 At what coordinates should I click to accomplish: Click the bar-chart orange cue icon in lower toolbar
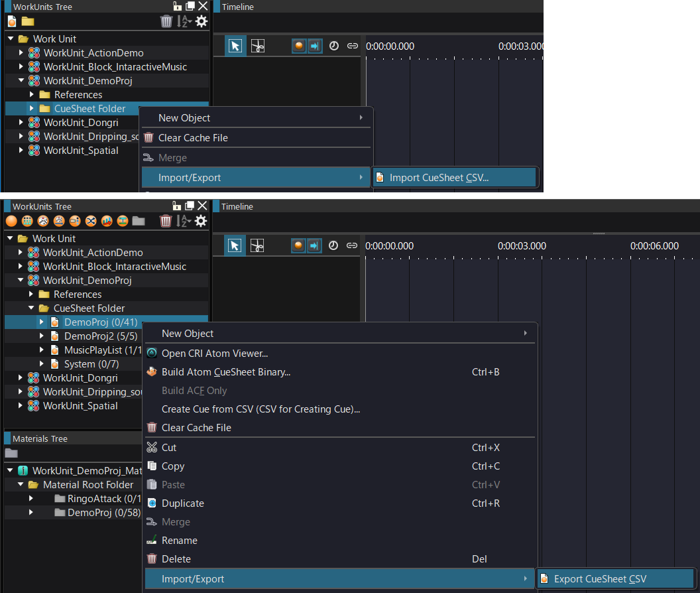click(x=107, y=221)
